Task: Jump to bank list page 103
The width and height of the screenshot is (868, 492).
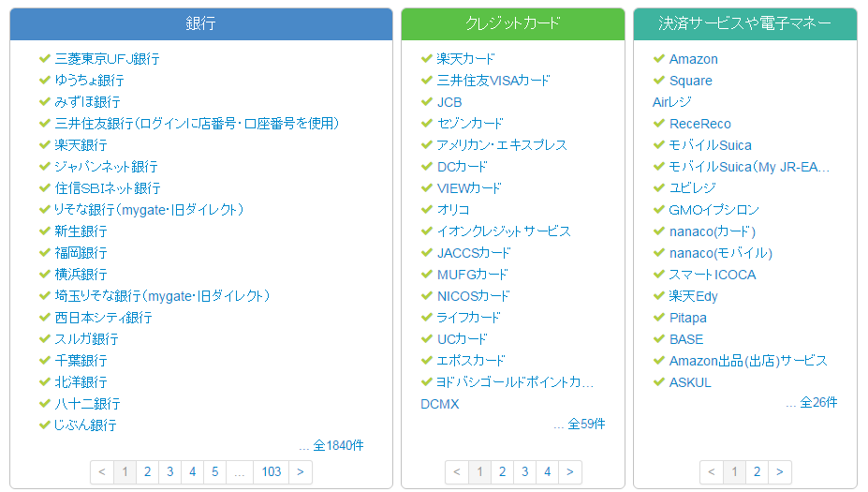Action: (x=272, y=472)
